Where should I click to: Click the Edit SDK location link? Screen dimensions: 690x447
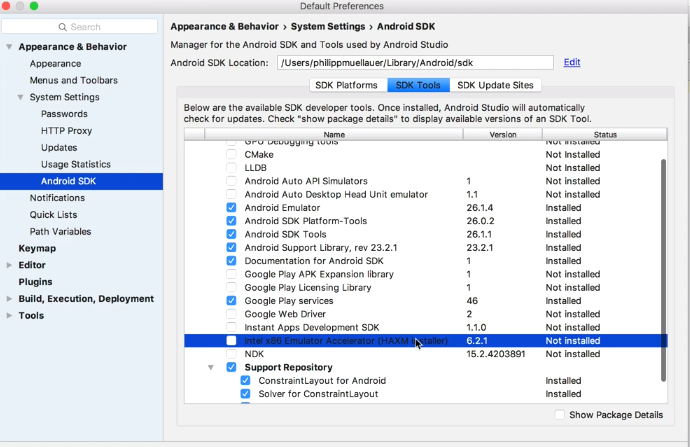click(572, 62)
